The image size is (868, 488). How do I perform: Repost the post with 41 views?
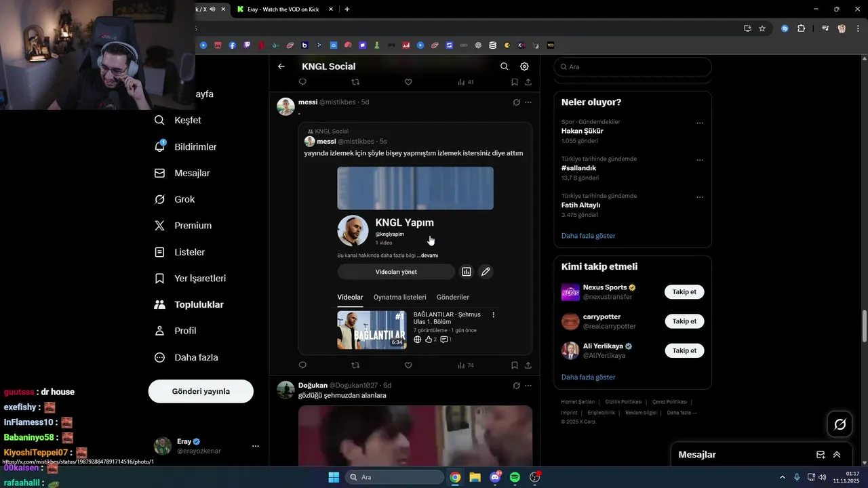(355, 82)
